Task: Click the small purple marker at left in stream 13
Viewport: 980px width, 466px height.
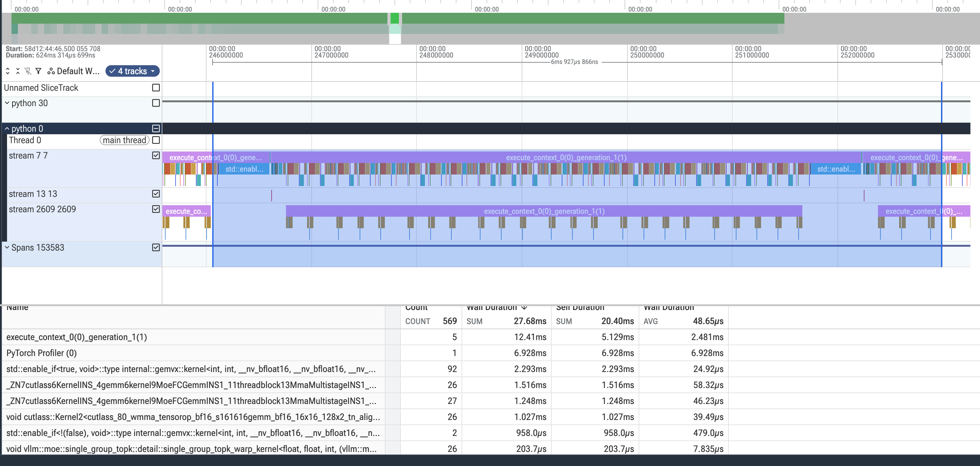Action: (272, 196)
